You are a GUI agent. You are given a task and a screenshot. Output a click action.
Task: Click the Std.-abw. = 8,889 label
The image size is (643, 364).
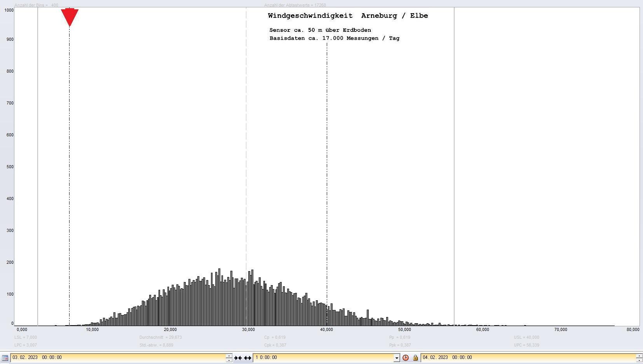156,345
